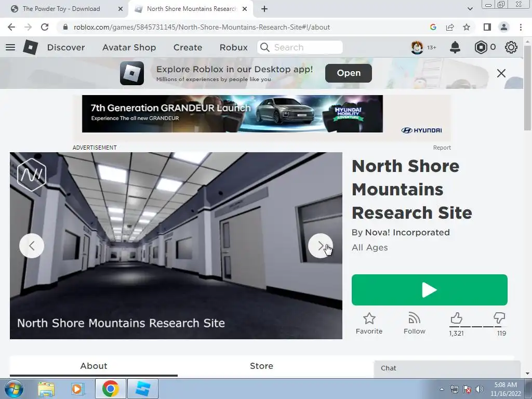Switch to the About tab
This screenshot has width=532, height=399.
[x=94, y=366]
